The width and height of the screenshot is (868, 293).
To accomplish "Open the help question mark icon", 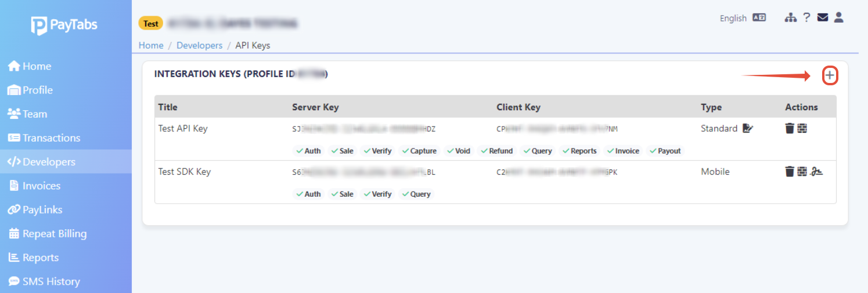I will pyautogui.click(x=806, y=18).
